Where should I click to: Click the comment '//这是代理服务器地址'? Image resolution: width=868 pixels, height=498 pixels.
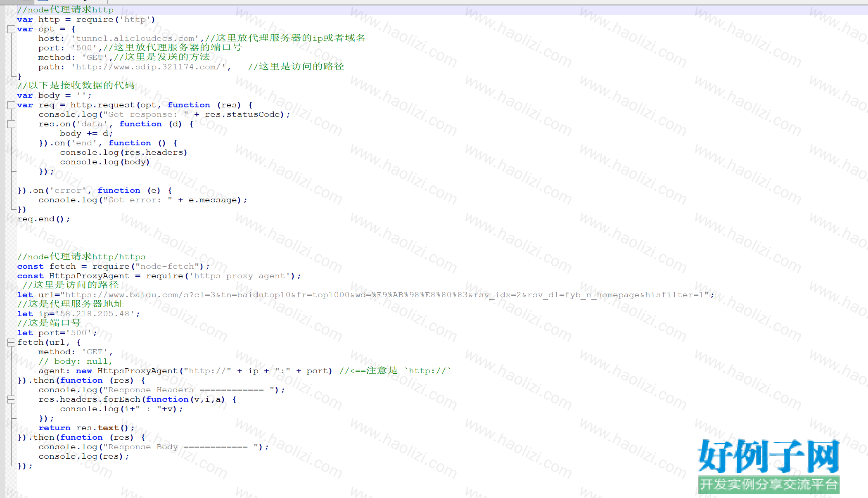coord(71,304)
